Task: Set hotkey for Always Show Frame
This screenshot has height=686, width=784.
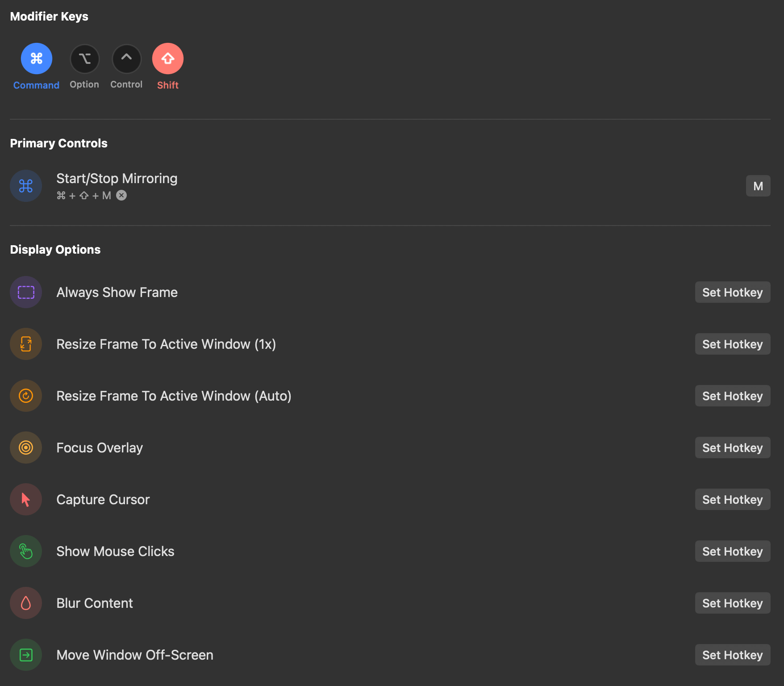Action: pos(732,292)
